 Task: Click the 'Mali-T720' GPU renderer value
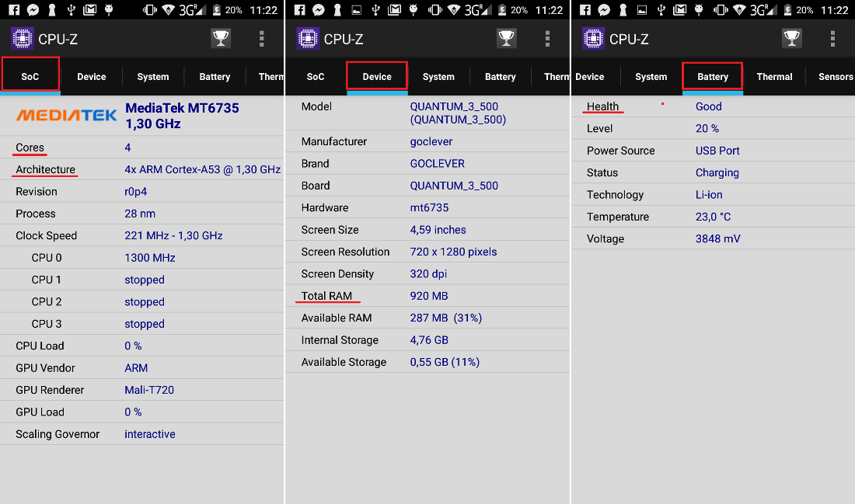pyautogui.click(x=149, y=390)
